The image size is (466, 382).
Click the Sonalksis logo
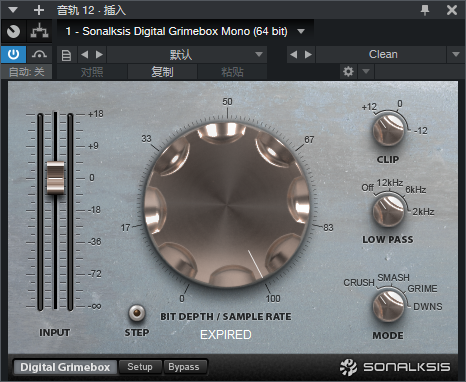tap(395, 367)
